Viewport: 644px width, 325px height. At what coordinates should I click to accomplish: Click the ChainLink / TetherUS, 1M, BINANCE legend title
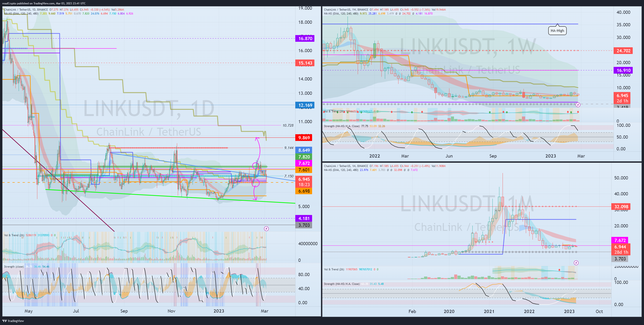(x=346, y=166)
